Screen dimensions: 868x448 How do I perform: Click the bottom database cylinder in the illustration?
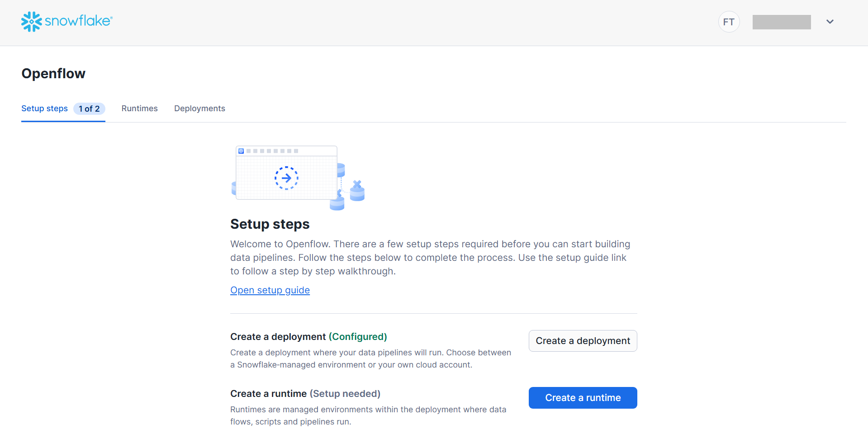(x=337, y=203)
